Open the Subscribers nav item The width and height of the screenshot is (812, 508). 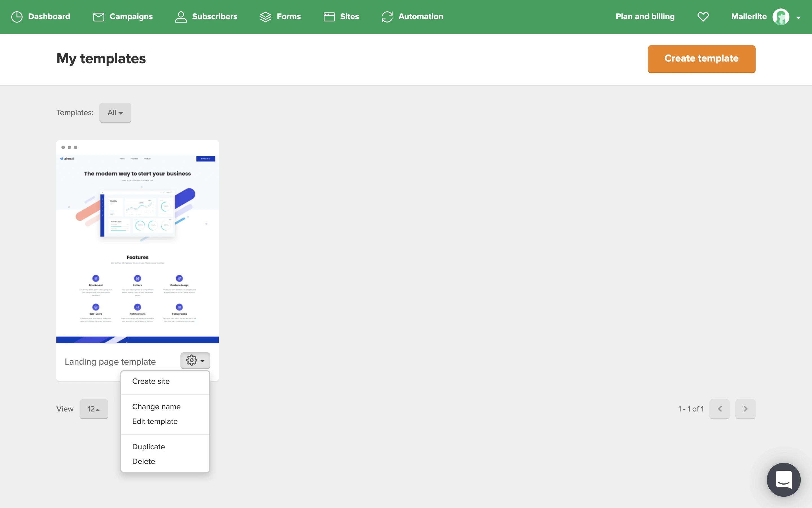[206, 16]
